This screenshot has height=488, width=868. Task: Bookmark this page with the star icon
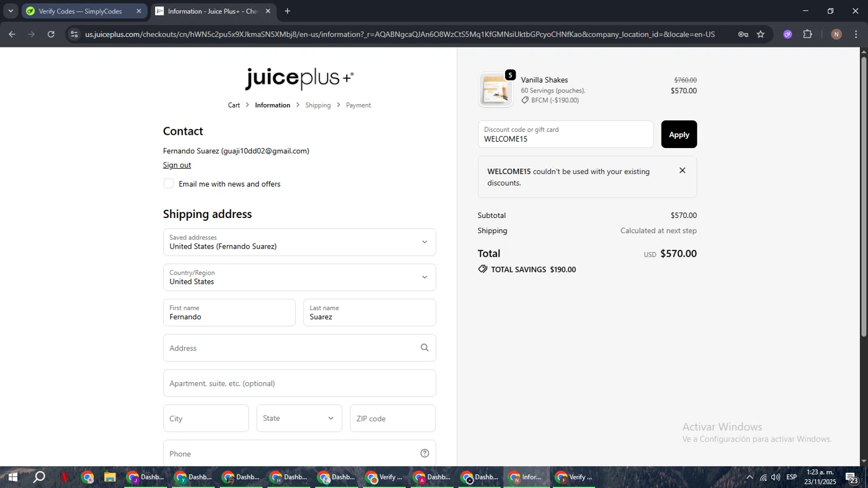coord(760,34)
